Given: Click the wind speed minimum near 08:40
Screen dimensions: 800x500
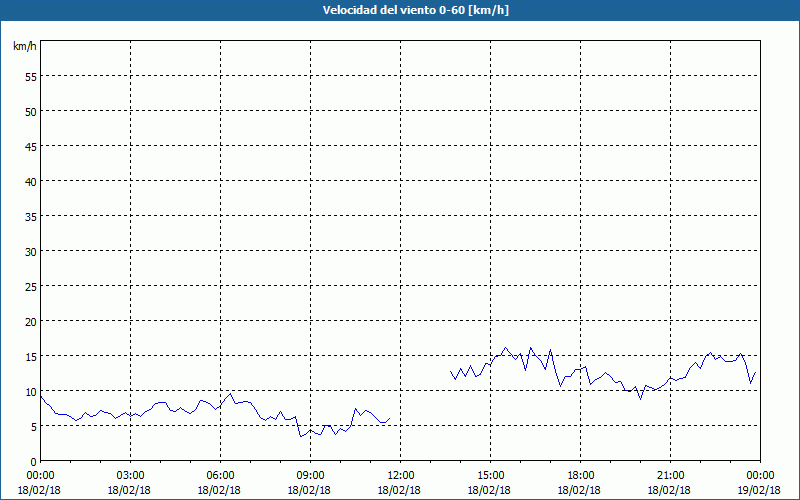Looking at the screenshot, I should 301,436.
